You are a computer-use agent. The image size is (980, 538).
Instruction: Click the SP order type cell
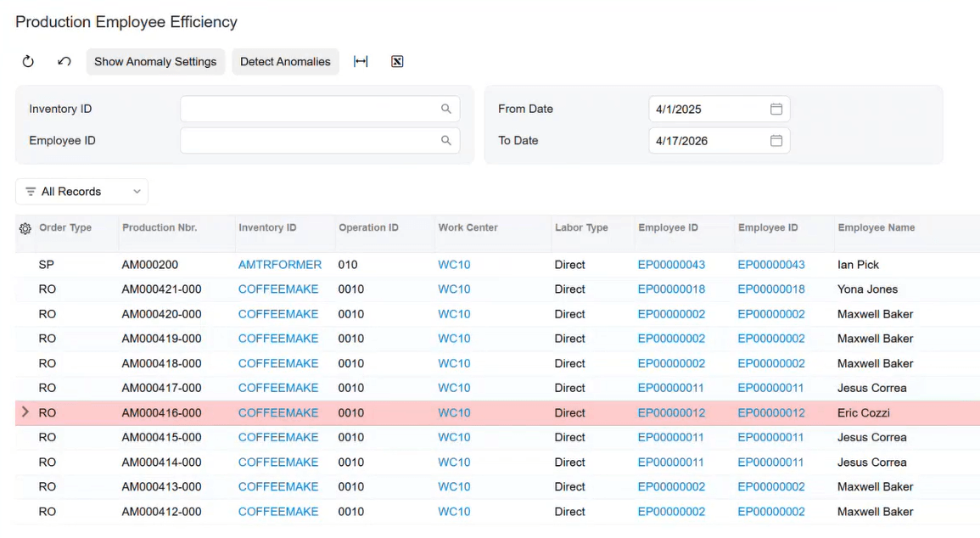pos(47,265)
